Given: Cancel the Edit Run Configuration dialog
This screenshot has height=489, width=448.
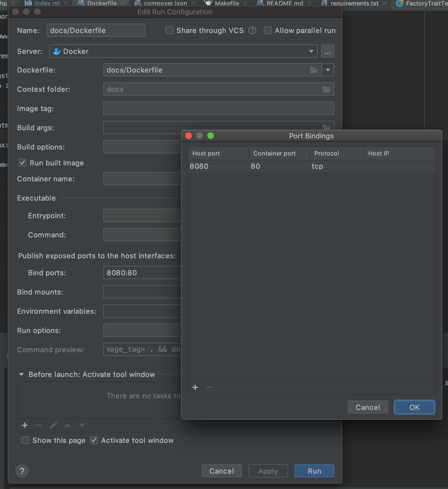Looking at the screenshot, I should 222,471.
